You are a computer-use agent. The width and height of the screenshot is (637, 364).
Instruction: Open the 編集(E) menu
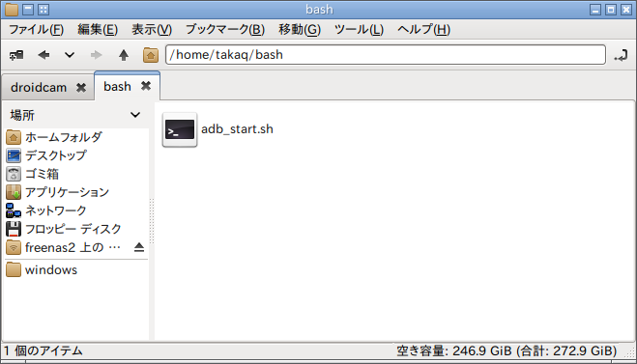[x=98, y=29]
